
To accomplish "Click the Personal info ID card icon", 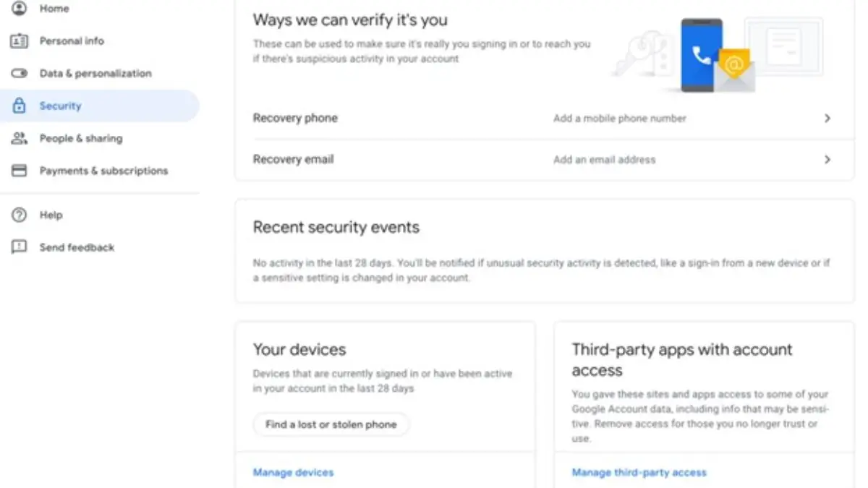I will [20, 41].
